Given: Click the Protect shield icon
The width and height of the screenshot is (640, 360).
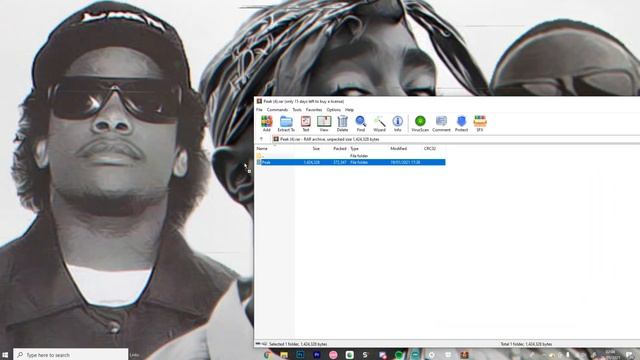Looking at the screenshot, I should 461,123.
